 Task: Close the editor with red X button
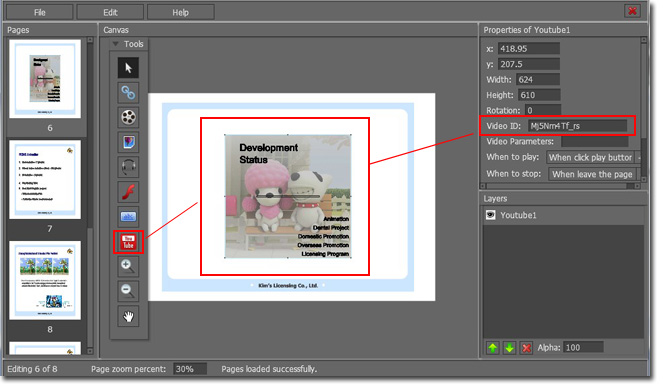coord(632,11)
